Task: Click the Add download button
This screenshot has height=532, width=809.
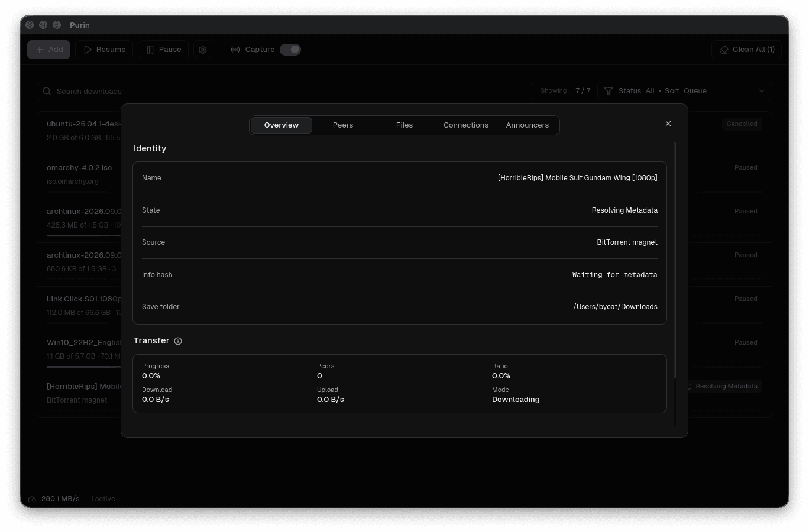Action: [x=48, y=50]
